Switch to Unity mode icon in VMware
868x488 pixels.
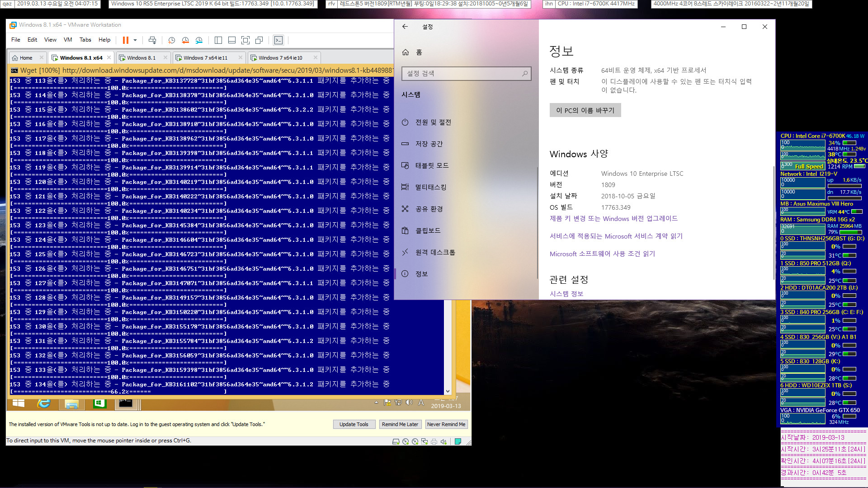(x=259, y=40)
